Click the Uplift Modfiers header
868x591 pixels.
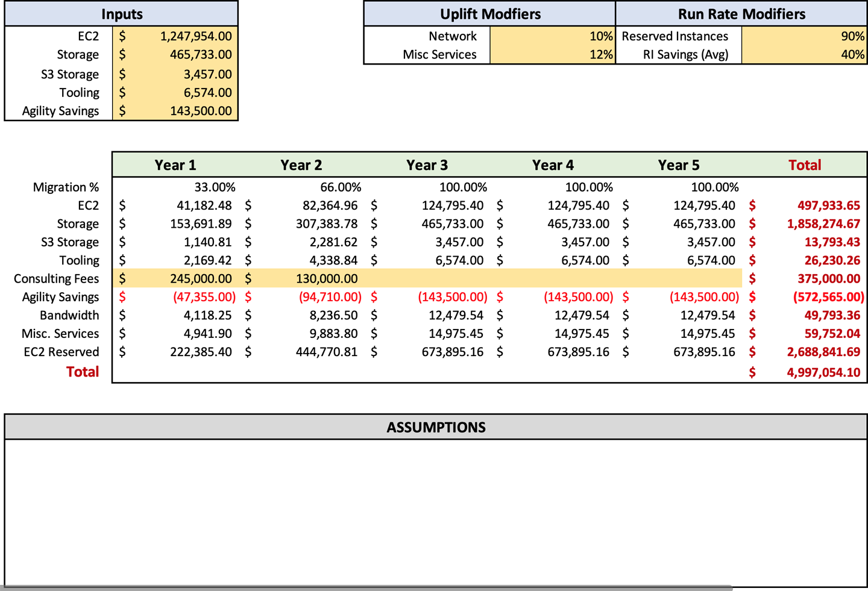(x=489, y=14)
